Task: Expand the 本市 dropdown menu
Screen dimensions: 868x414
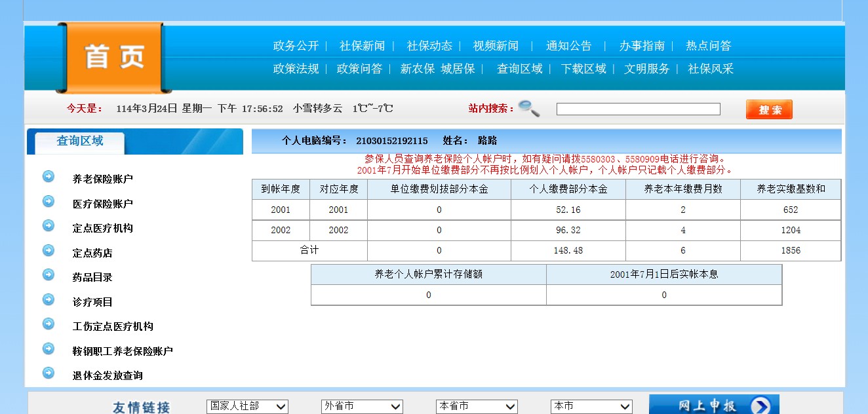Action: pos(591,407)
